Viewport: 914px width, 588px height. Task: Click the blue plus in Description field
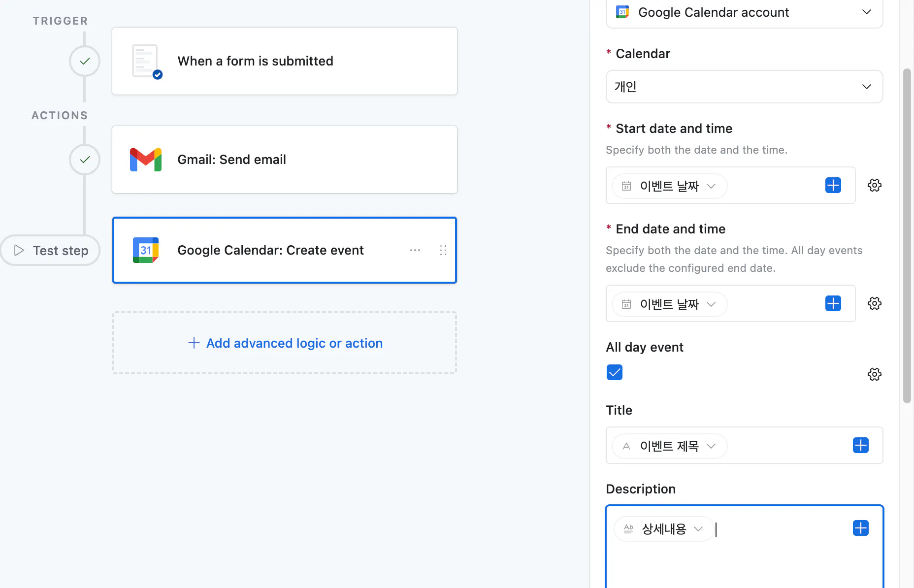pyautogui.click(x=860, y=528)
